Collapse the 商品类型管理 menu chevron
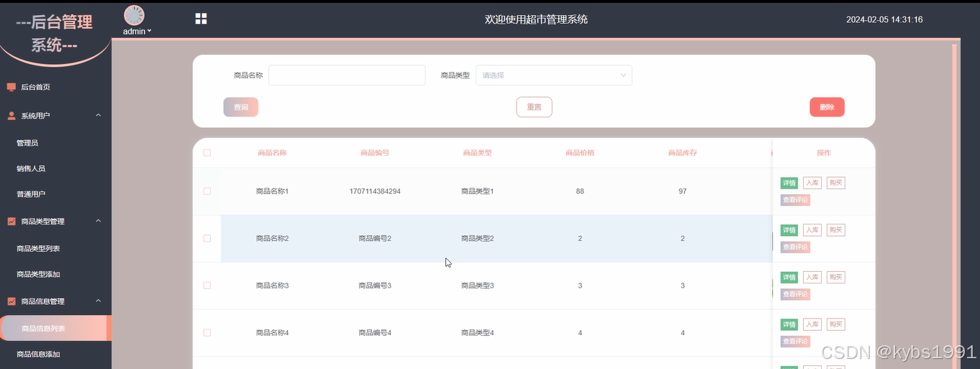 pyautogui.click(x=99, y=221)
